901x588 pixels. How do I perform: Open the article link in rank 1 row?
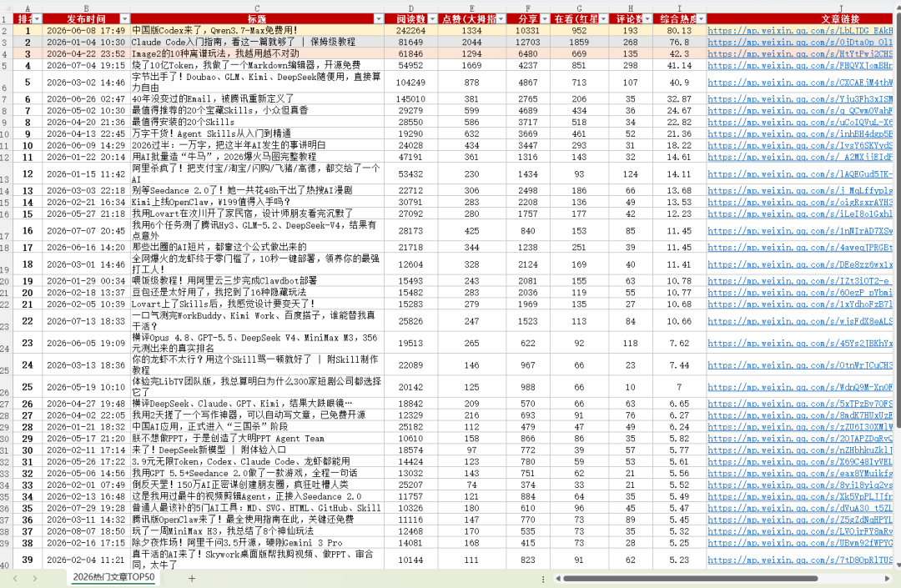point(800,30)
